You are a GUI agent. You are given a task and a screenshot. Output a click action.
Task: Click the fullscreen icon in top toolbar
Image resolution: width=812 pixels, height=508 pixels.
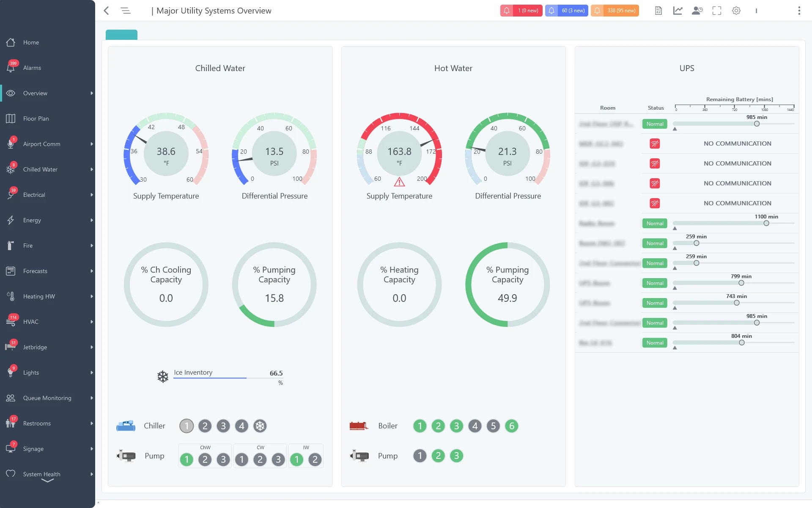pos(716,11)
